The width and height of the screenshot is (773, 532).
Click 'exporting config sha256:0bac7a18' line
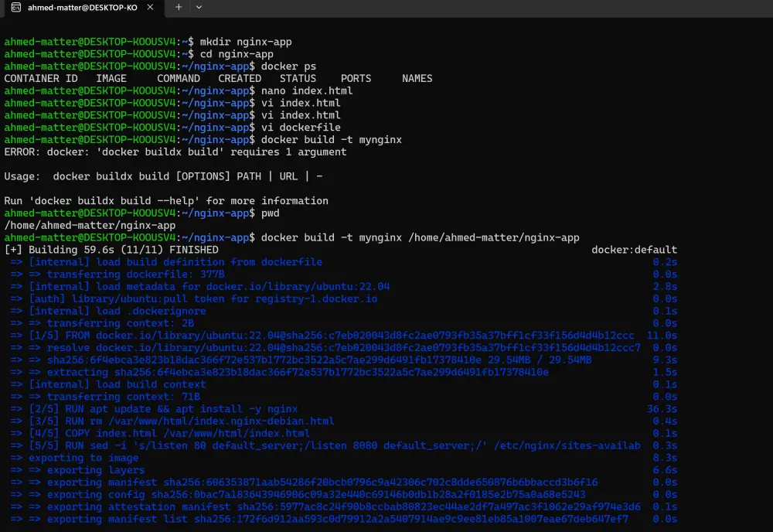(298, 495)
